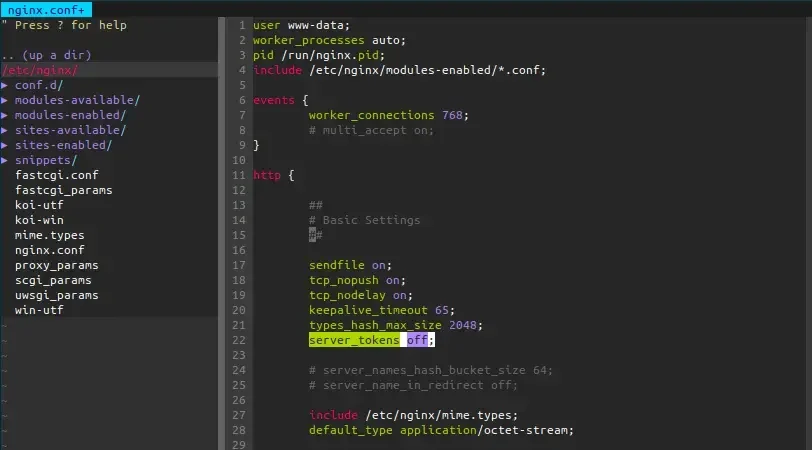Screen dimensions: 812x450
Task: Click 'pid /run/nginx.pid;' line
Action: tap(319, 55)
